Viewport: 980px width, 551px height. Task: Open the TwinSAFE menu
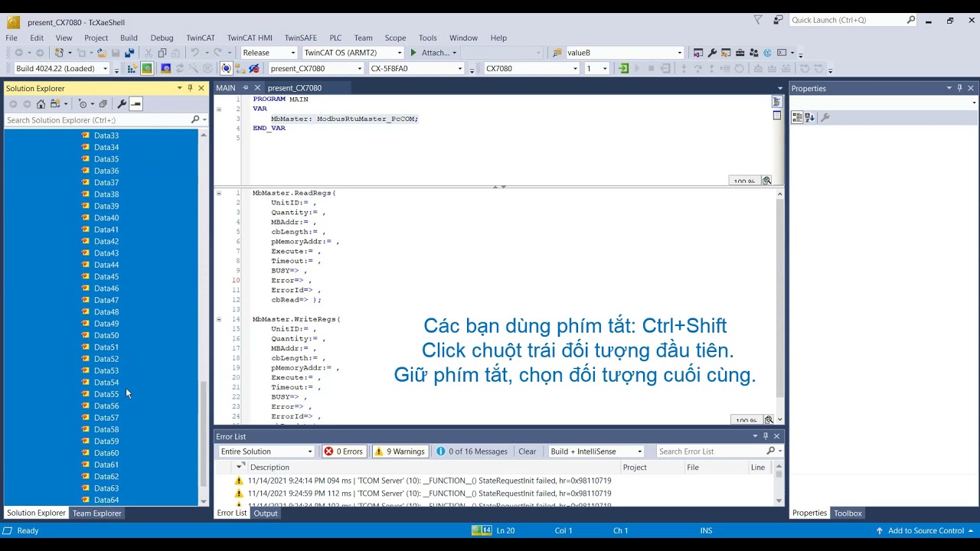(x=301, y=37)
